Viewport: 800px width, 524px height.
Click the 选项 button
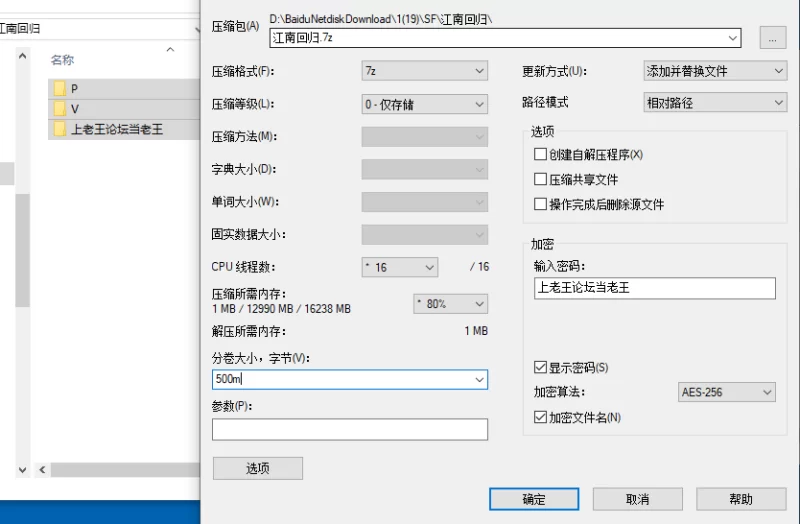(257, 468)
